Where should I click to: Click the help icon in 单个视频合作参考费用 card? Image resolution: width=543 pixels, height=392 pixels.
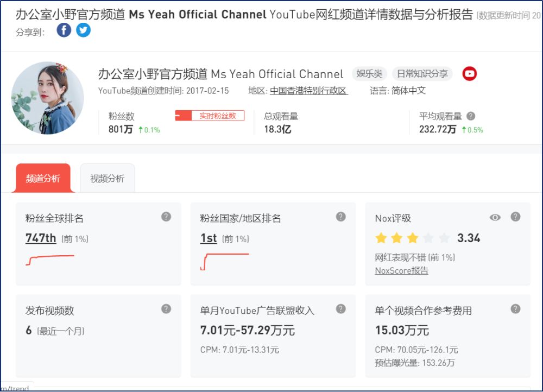coord(515,309)
